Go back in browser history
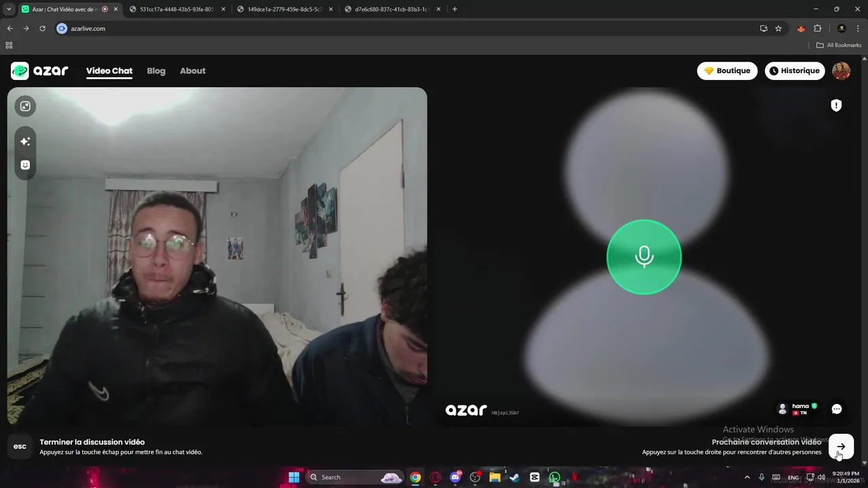868x488 pixels. (x=9, y=28)
